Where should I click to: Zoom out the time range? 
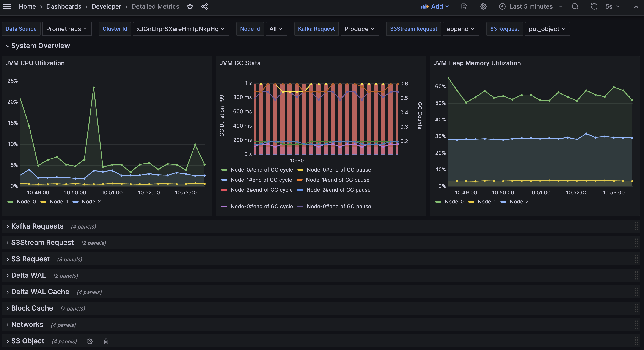coord(575,6)
